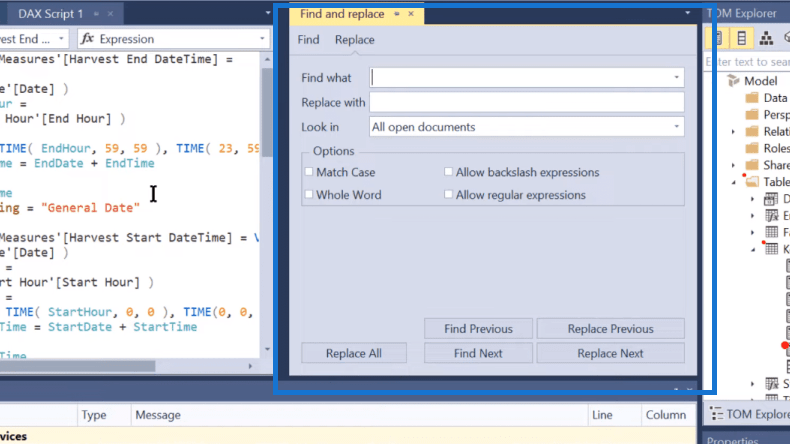Click the Replace All button
The width and height of the screenshot is (790, 444).
click(x=354, y=353)
